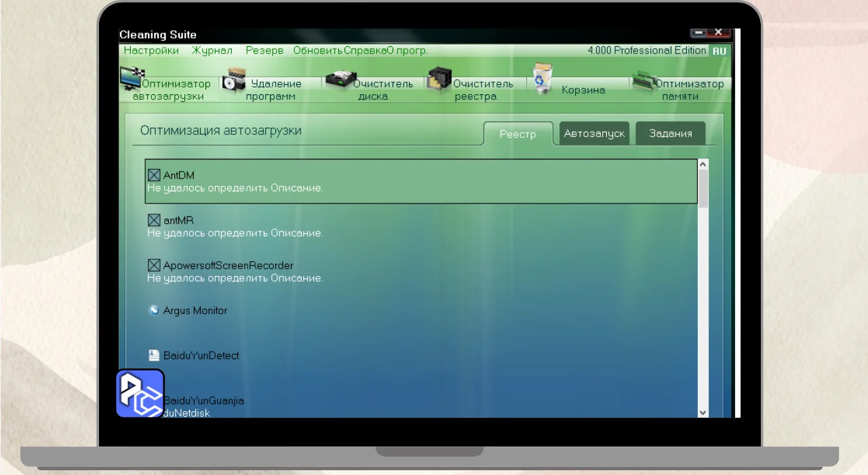Select the AntDM entry name

[x=179, y=176]
